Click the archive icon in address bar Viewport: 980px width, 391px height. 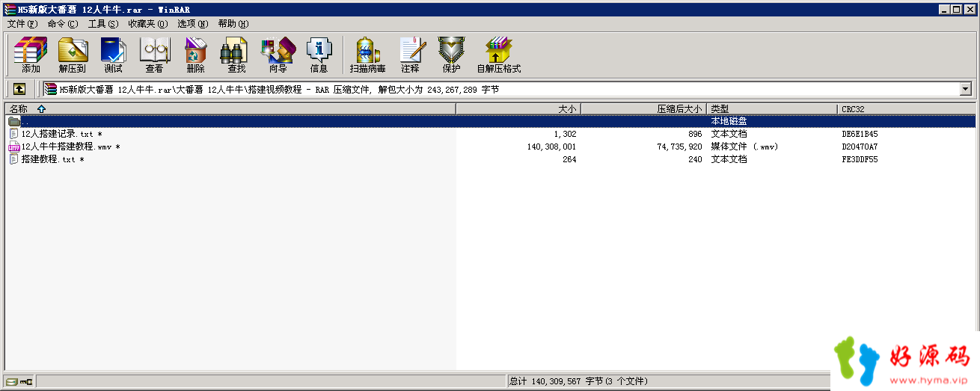[x=50, y=90]
